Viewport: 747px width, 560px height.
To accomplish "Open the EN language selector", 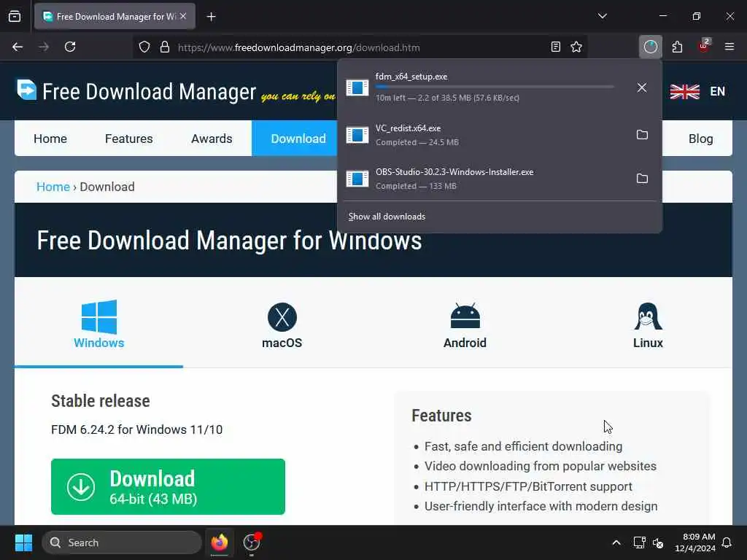I will tap(718, 91).
